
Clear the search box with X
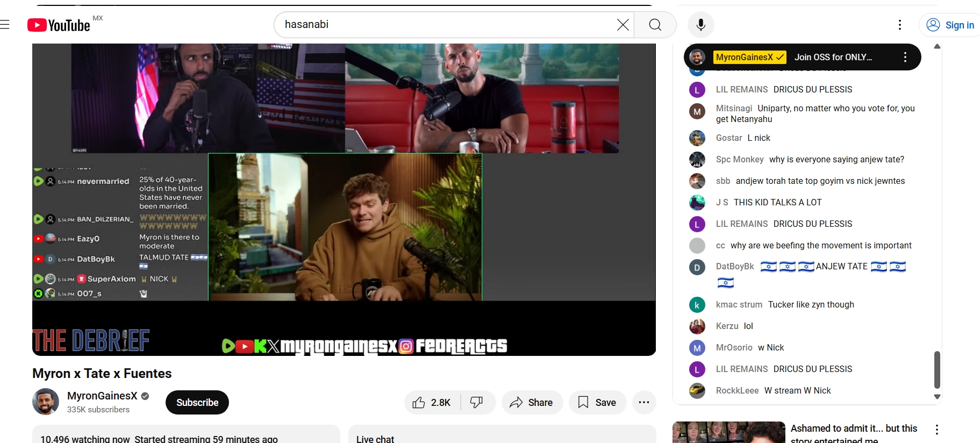pos(623,25)
